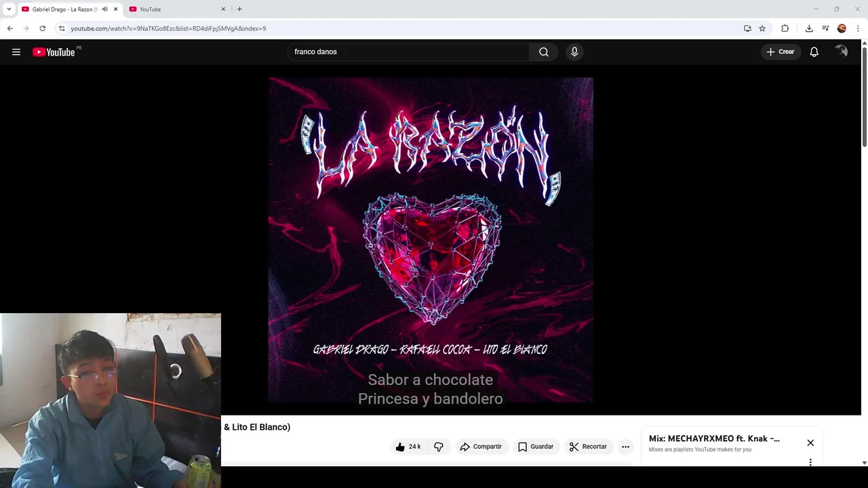Open more actions three-dot menu
The height and width of the screenshot is (488, 868).
click(626, 447)
